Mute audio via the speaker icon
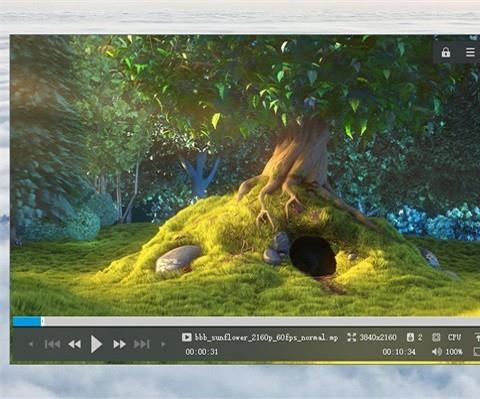 click(x=437, y=352)
